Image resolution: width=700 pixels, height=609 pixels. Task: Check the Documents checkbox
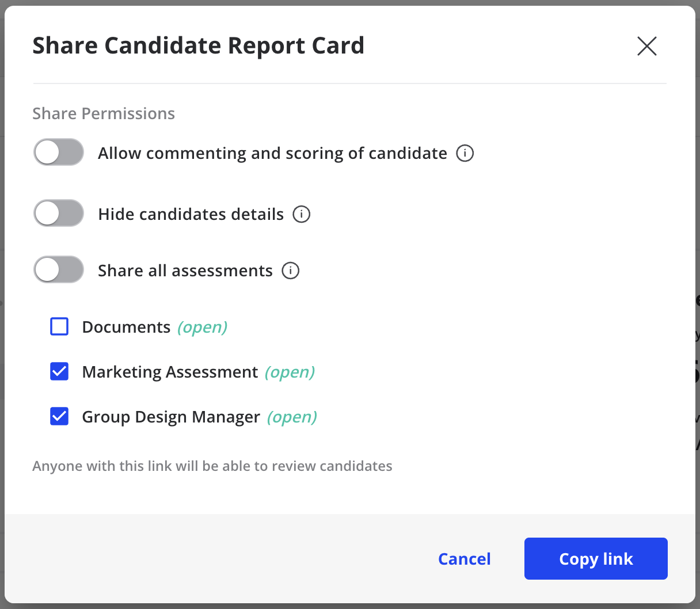pos(59,326)
